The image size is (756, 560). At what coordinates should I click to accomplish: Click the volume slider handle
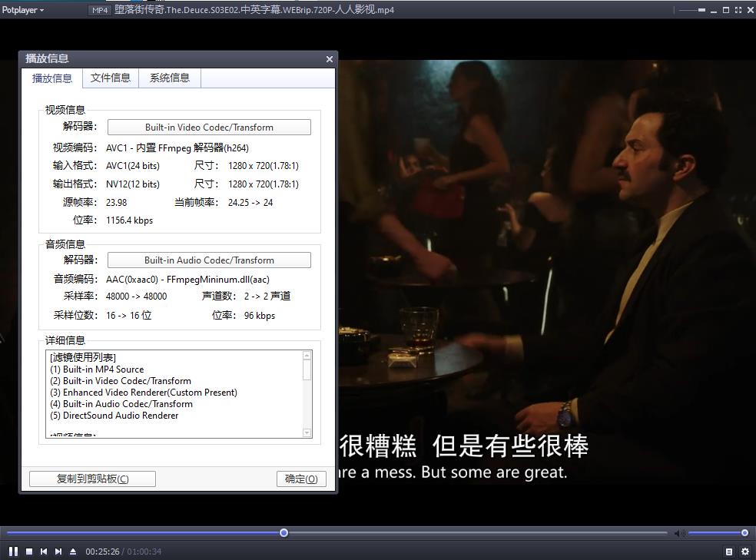(744, 532)
